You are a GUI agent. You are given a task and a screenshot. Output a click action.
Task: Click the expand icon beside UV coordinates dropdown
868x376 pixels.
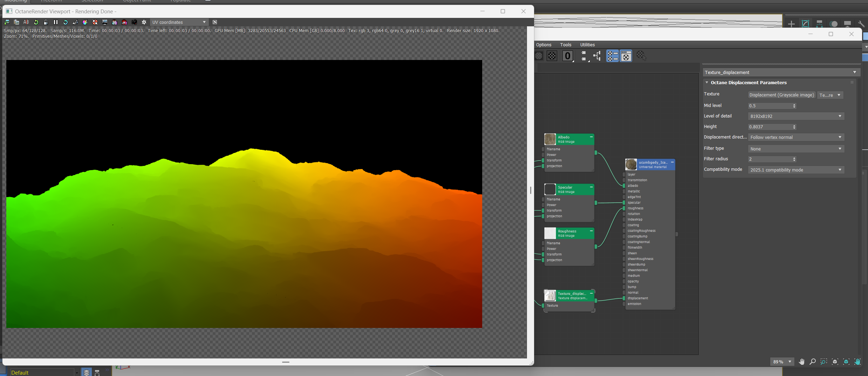[x=215, y=22]
